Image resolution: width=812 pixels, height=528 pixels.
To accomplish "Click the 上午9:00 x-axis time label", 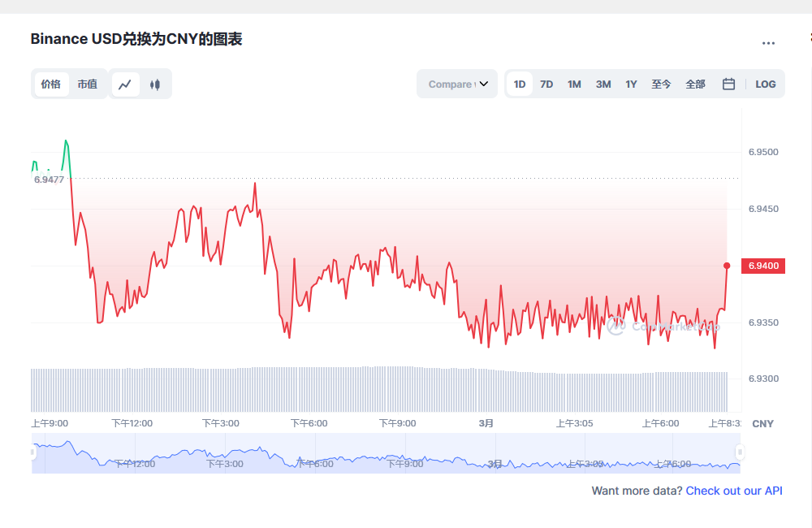I will (x=50, y=423).
